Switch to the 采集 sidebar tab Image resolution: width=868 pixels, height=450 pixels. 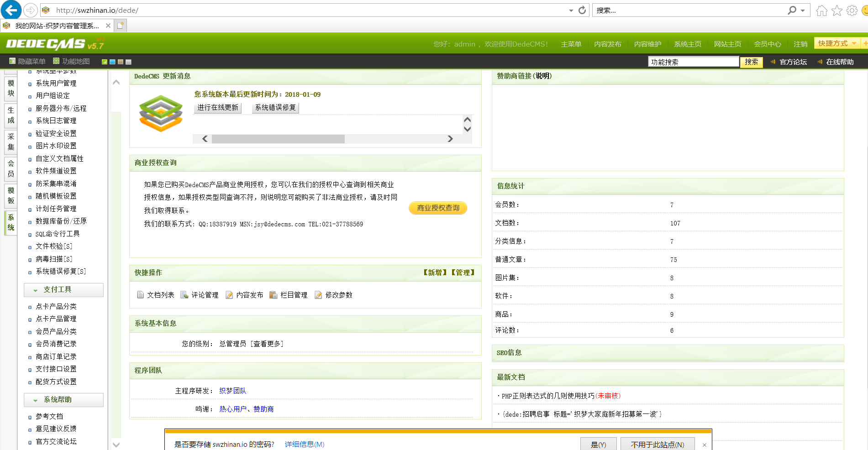click(x=11, y=142)
